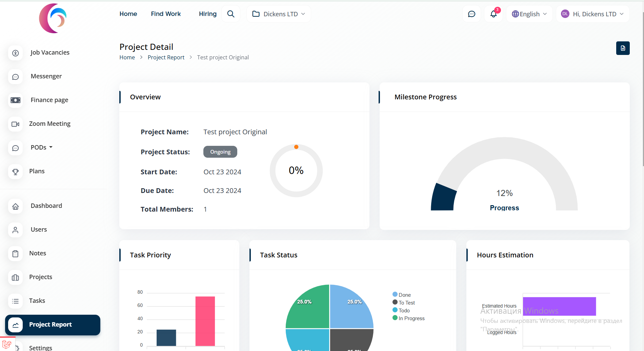The height and width of the screenshot is (351, 644).
Task: Click the dark blue Task Priority bar
Action: click(x=166, y=338)
